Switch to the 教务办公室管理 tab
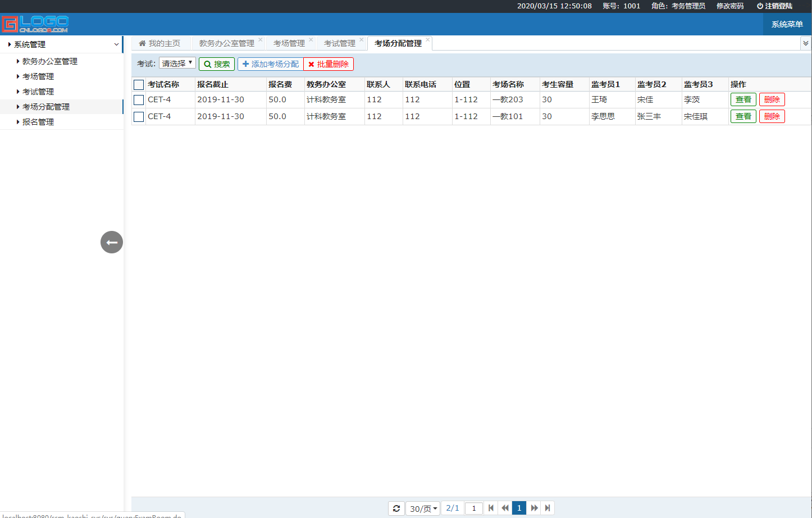Viewport: 812px width, 518px height. point(226,43)
